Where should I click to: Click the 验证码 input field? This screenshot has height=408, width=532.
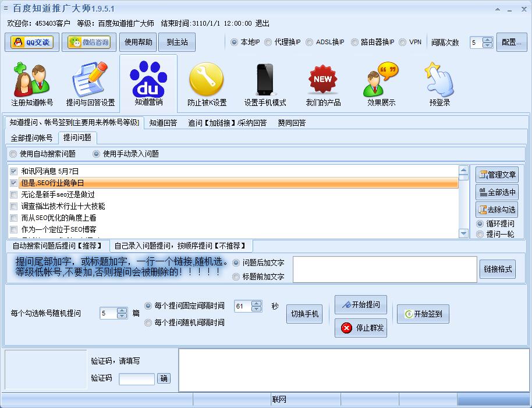(137, 379)
